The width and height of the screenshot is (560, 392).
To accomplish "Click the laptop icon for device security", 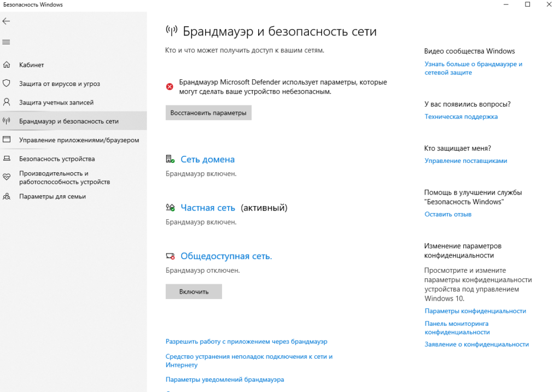I will (7, 159).
